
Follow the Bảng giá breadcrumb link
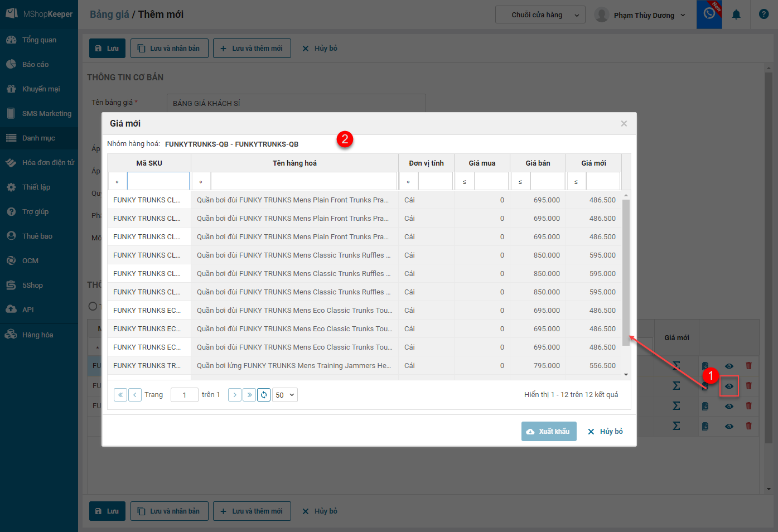pos(109,14)
